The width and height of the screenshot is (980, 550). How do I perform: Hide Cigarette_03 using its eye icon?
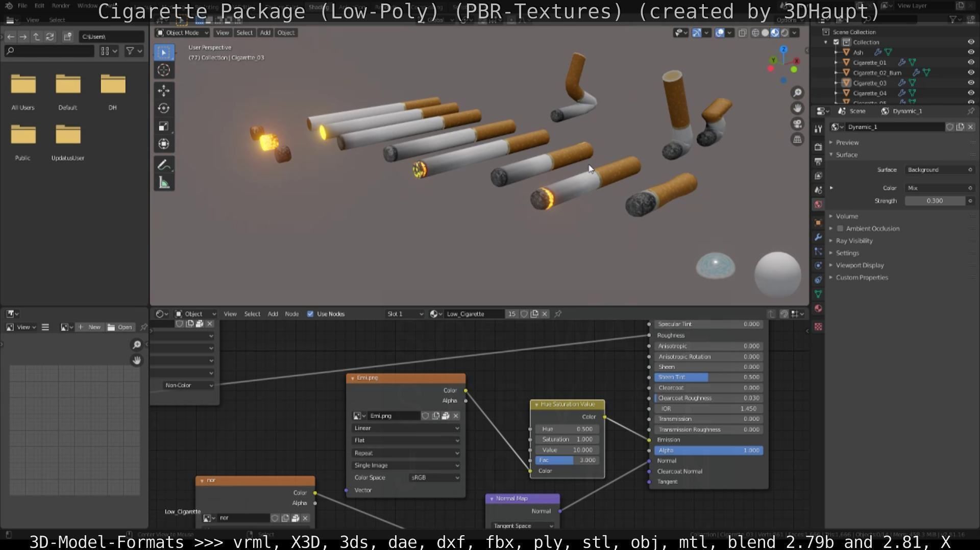point(971,83)
